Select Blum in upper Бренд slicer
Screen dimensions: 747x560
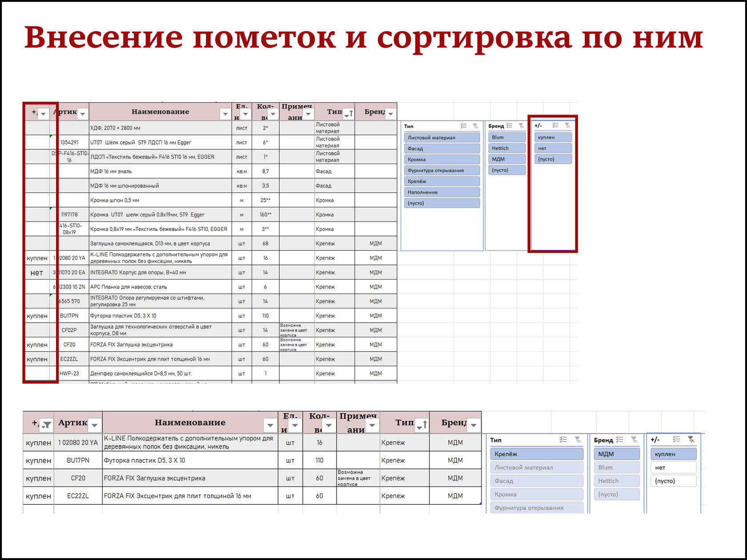507,137
